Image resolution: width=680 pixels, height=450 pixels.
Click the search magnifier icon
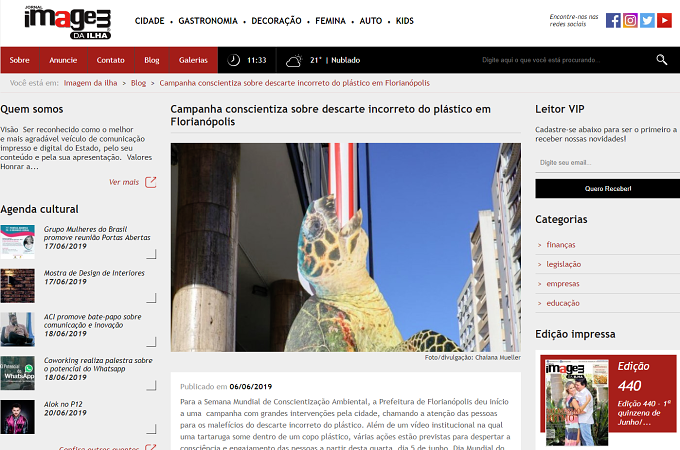coord(661,60)
